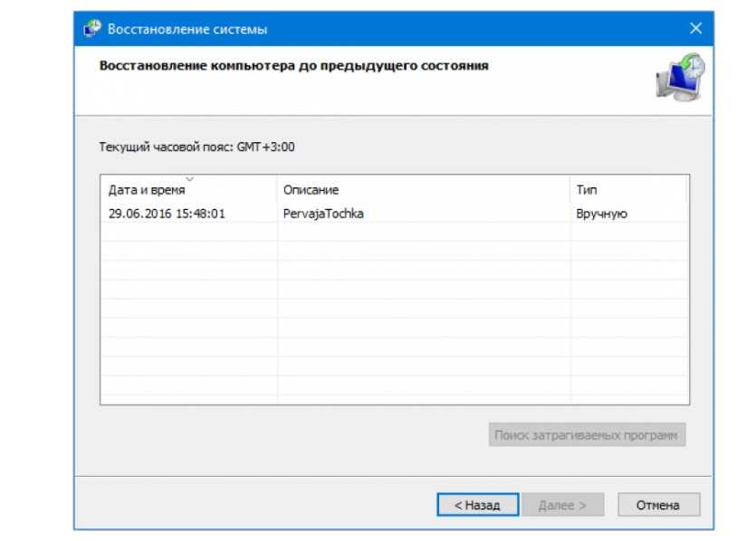Image resolution: width=756 pixels, height=541 pixels.
Task: Click the Тип column header
Action: pyautogui.click(x=587, y=190)
